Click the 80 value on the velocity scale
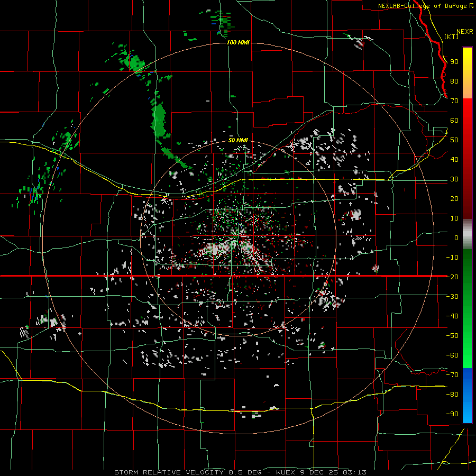This screenshot has width=476, height=476. pyautogui.click(x=454, y=81)
